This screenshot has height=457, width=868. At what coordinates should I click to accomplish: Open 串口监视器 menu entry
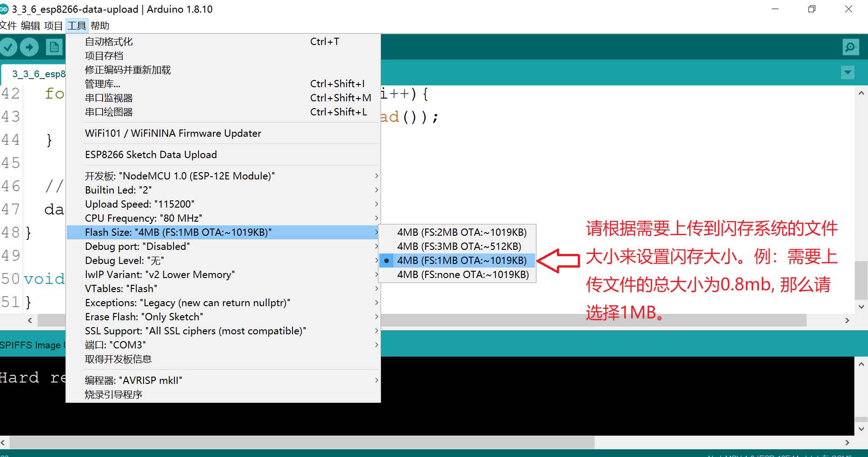coord(223,98)
